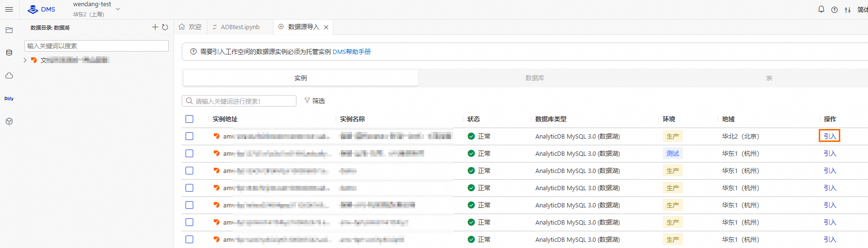Expand the wendang-test workspace dropdown
868x248 pixels.
point(118,9)
